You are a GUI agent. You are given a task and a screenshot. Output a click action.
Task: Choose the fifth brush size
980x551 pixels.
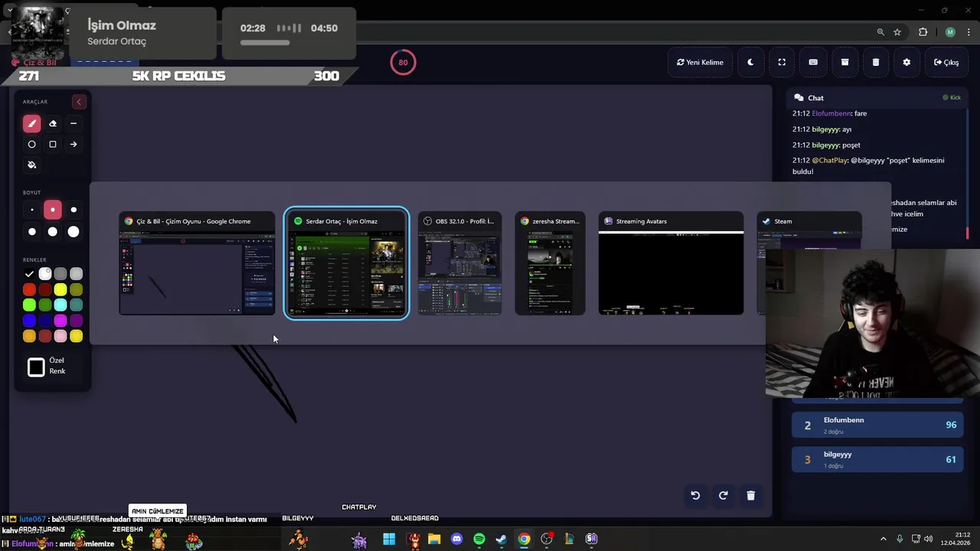click(x=53, y=231)
